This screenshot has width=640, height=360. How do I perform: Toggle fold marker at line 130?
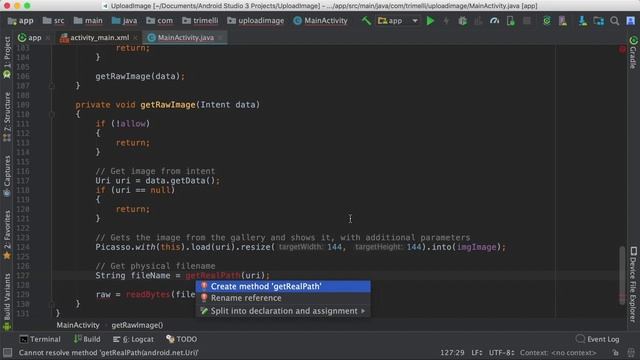[52, 304]
